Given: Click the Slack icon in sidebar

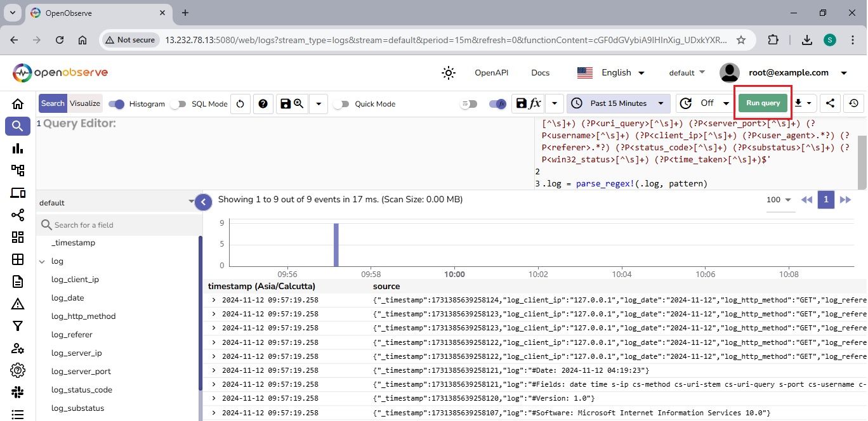Looking at the screenshot, I should [18, 392].
